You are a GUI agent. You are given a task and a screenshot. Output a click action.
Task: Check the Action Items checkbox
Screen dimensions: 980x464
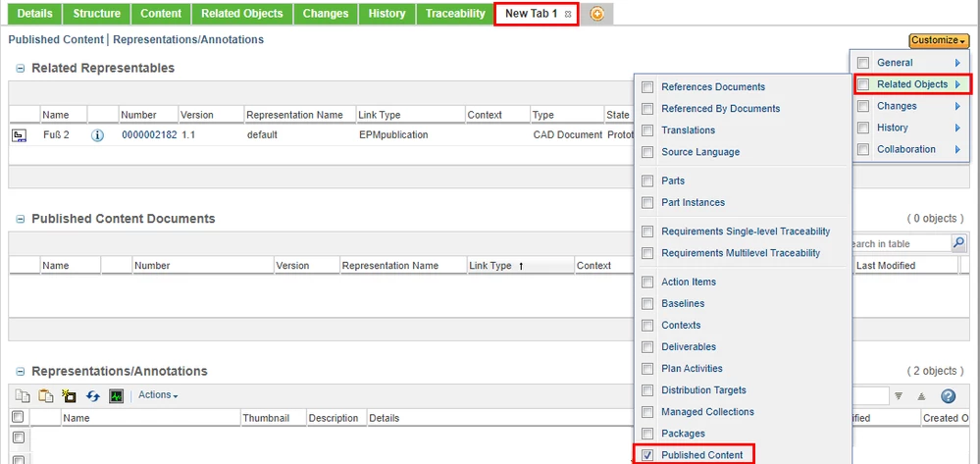point(648,282)
